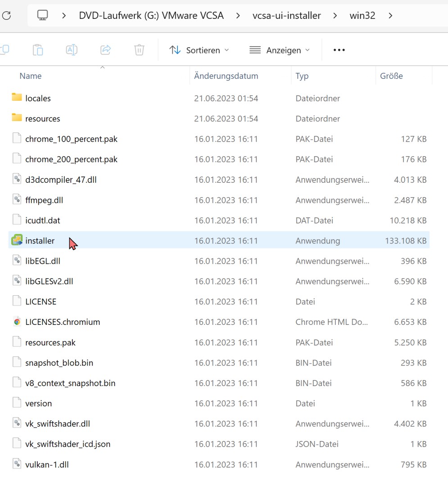Expand the chevron after win32

(x=390, y=15)
